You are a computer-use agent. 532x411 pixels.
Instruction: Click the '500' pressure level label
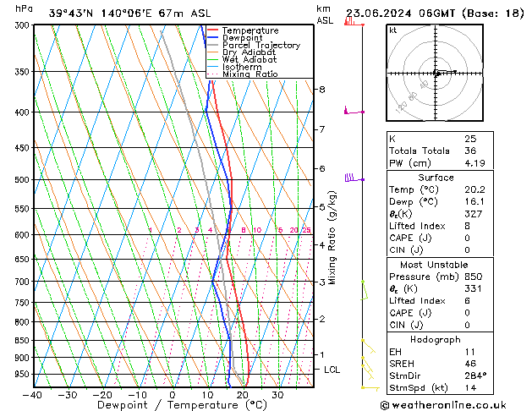tap(24, 180)
